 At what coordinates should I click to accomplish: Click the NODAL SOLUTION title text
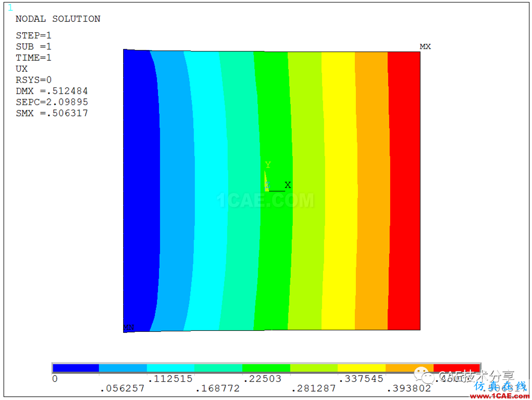58,19
